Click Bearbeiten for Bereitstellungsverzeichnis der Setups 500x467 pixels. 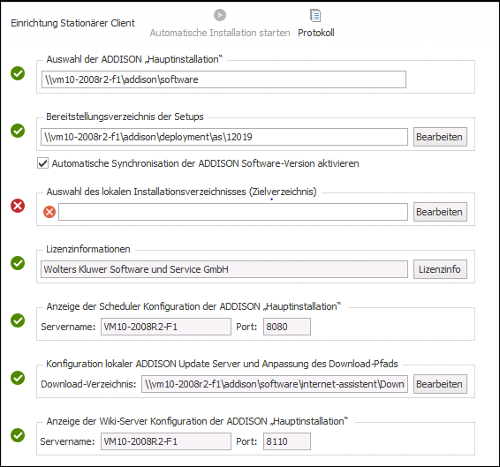click(x=440, y=137)
